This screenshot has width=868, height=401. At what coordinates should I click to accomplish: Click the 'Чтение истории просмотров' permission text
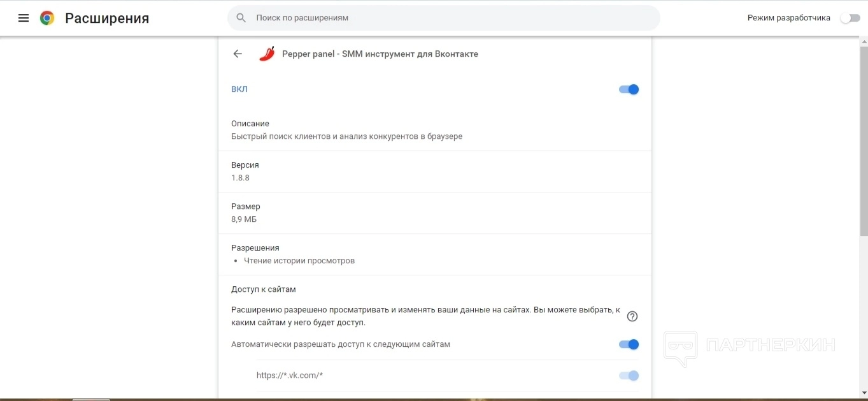point(299,261)
